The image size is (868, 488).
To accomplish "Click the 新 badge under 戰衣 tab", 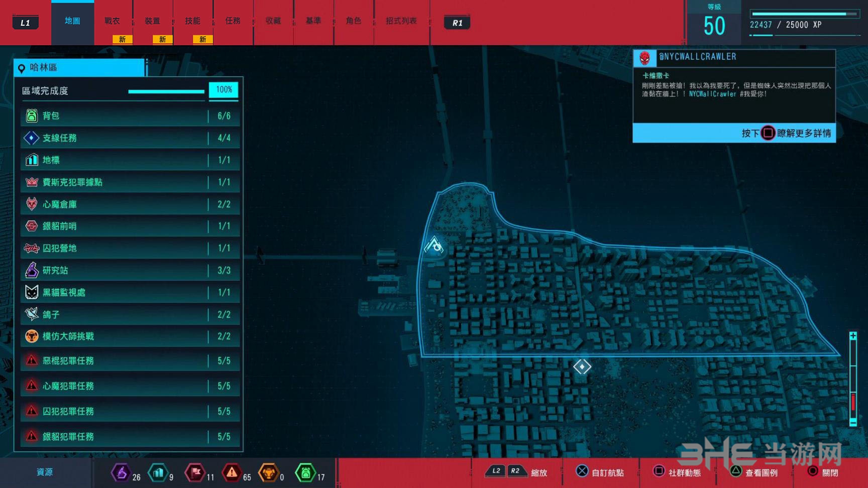I will point(123,39).
